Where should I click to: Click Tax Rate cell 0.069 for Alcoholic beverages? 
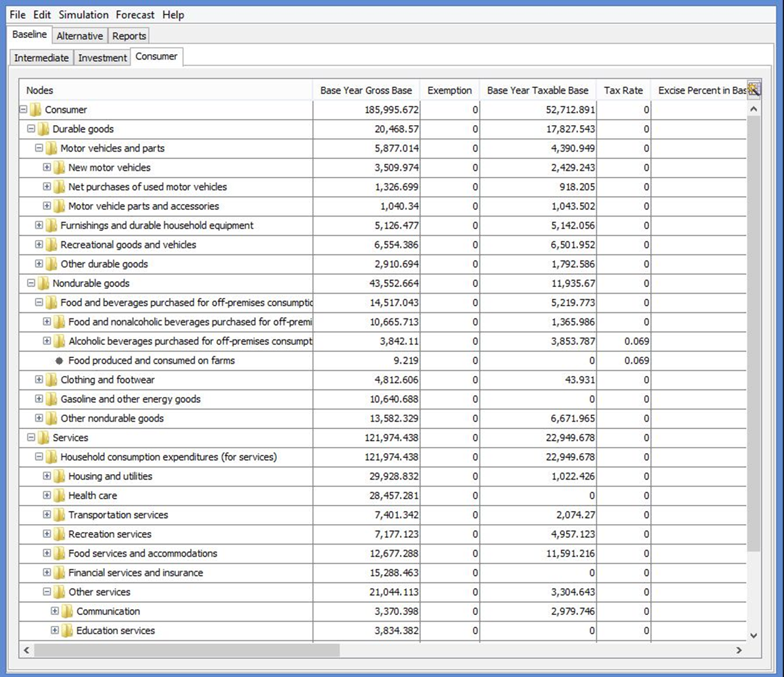(x=623, y=341)
